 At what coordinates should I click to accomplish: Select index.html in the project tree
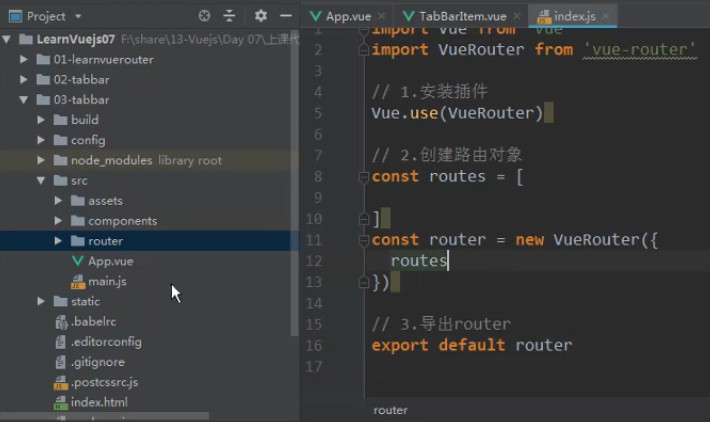pos(99,402)
